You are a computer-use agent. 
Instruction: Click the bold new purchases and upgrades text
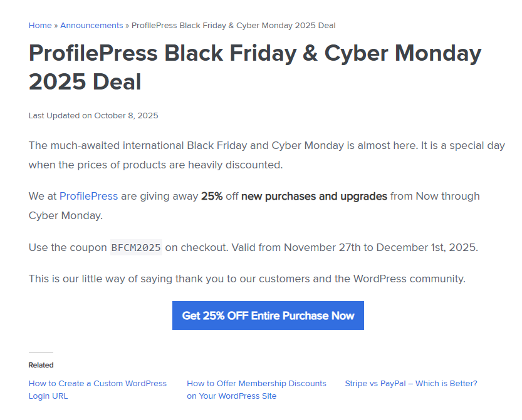tap(314, 196)
